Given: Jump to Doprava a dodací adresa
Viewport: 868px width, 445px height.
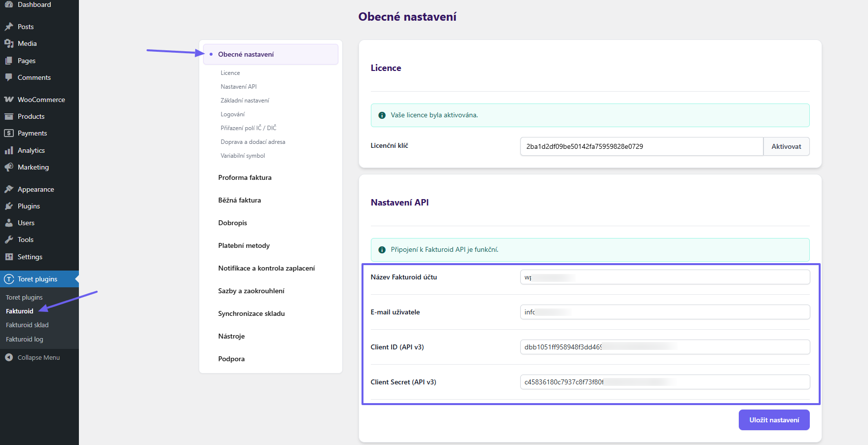Looking at the screenshot, I should 253,142.
